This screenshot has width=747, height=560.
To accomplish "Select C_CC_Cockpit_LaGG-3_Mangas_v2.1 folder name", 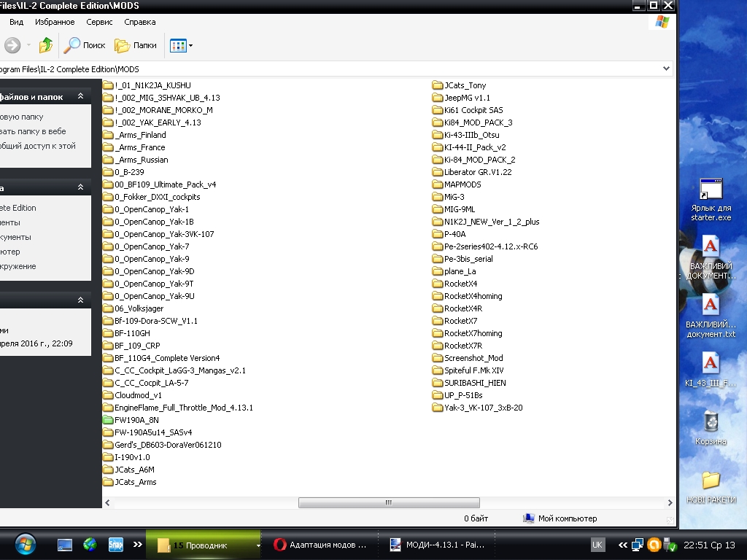I will click(x=180, y=370).
